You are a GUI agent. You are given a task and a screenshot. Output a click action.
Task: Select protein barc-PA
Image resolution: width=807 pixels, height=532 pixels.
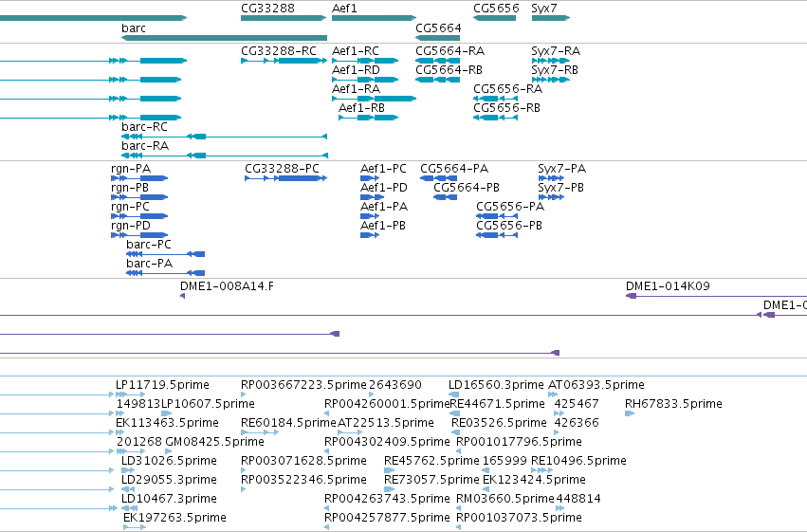[x=166, y=273]
